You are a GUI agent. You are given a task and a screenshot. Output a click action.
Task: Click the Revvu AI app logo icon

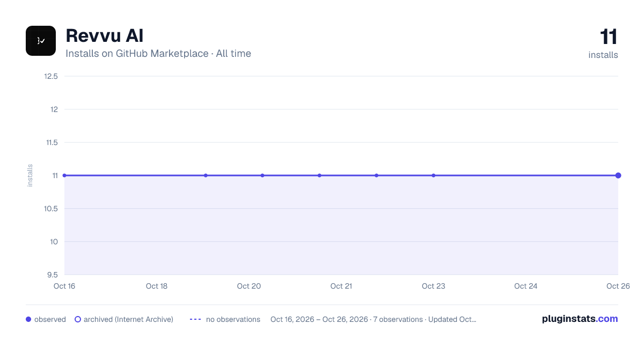(x=41, y=41)
